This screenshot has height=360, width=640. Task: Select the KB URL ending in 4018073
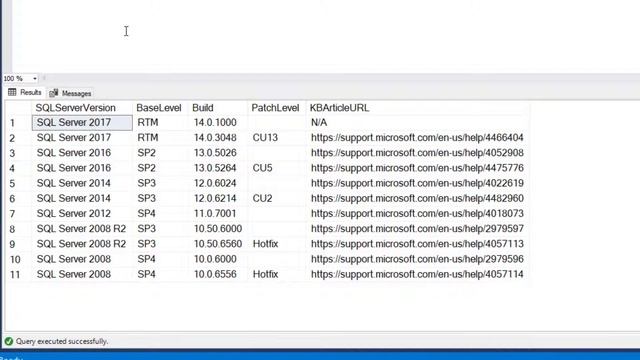[x=418, y=213]
